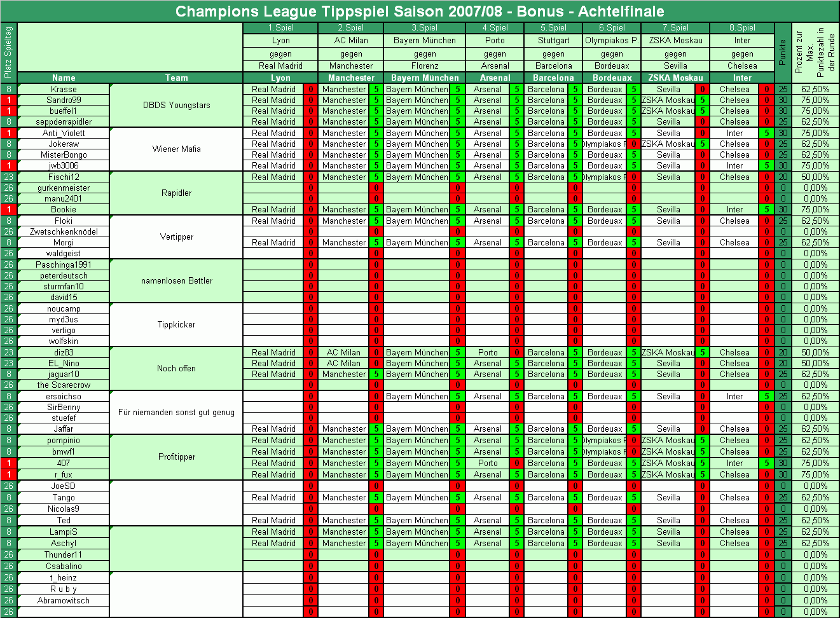Click player name r_fux
The height and width of the screenshot is (618, 840).
click(64, 475)
